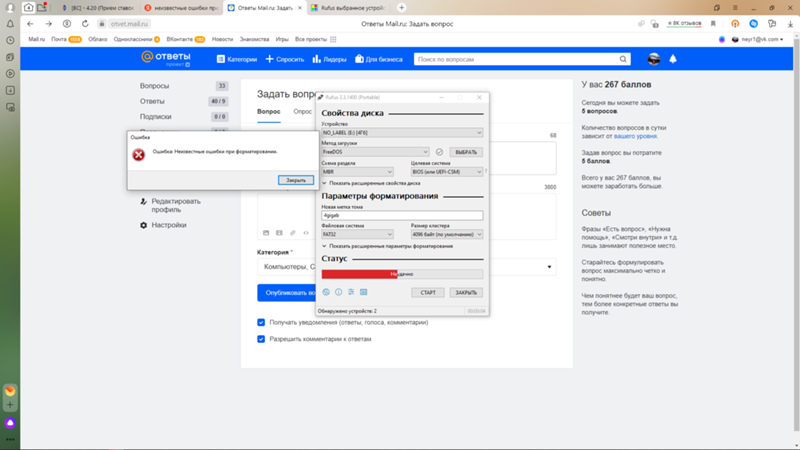
Task: Show the Rufus log icon
Action: (x=364, y=293)
